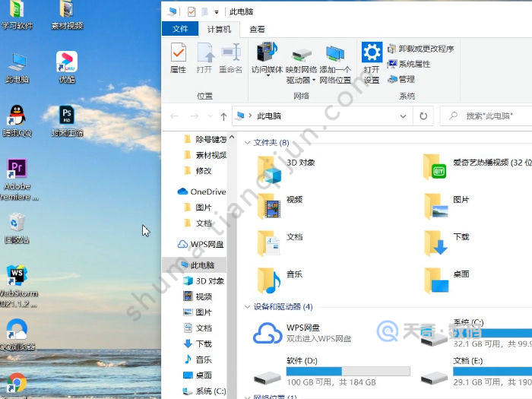This screenshot has width=532, height=399.
Task: Open the quick access toolbar customize dropdown
Action: 217,12
